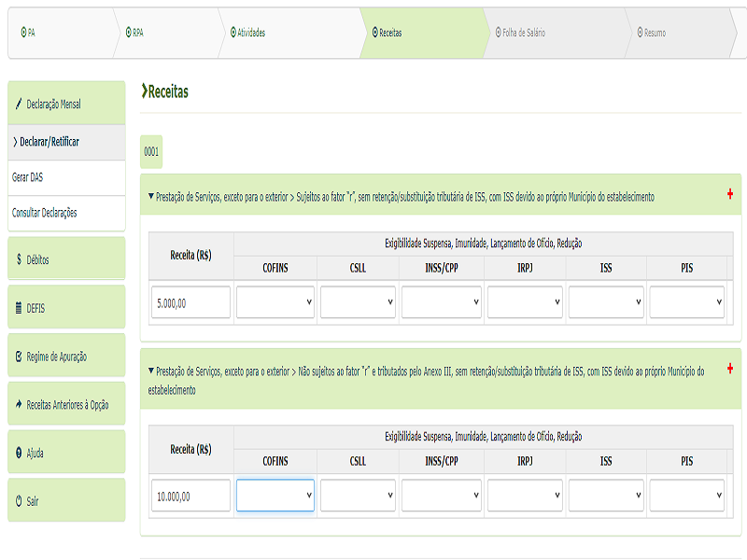Screen dimensions: 747x560
Task: Open PIS dropdown in the second table
Action: click(687, 497)
